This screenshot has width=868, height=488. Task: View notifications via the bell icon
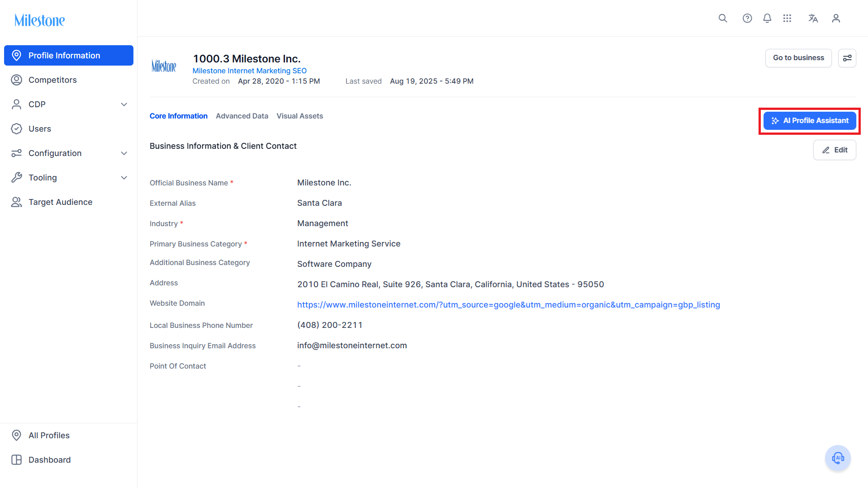coord(767,18)
